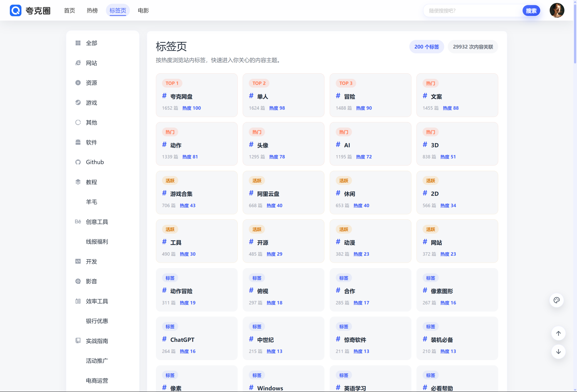Click the 全部 grid icon in sidebar
Screen dimensions: 577x392
[78, 43]
